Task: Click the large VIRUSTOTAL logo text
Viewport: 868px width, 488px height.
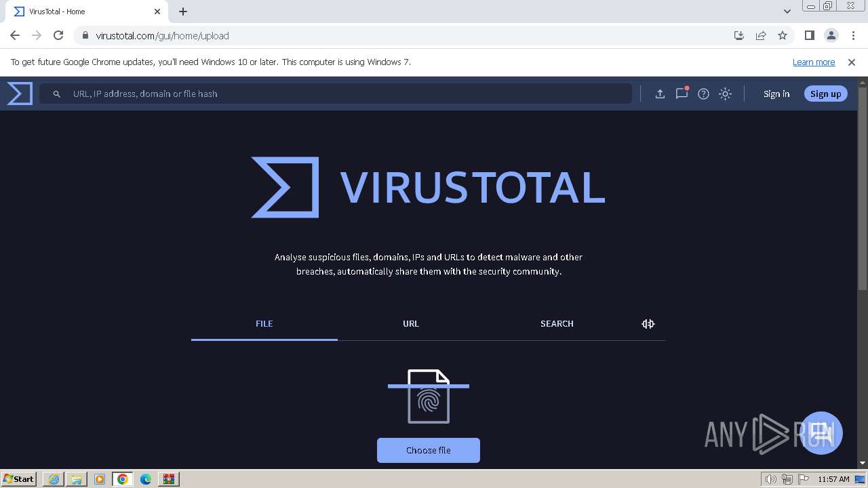Action: pyautogui.click(x=473, y=188)
